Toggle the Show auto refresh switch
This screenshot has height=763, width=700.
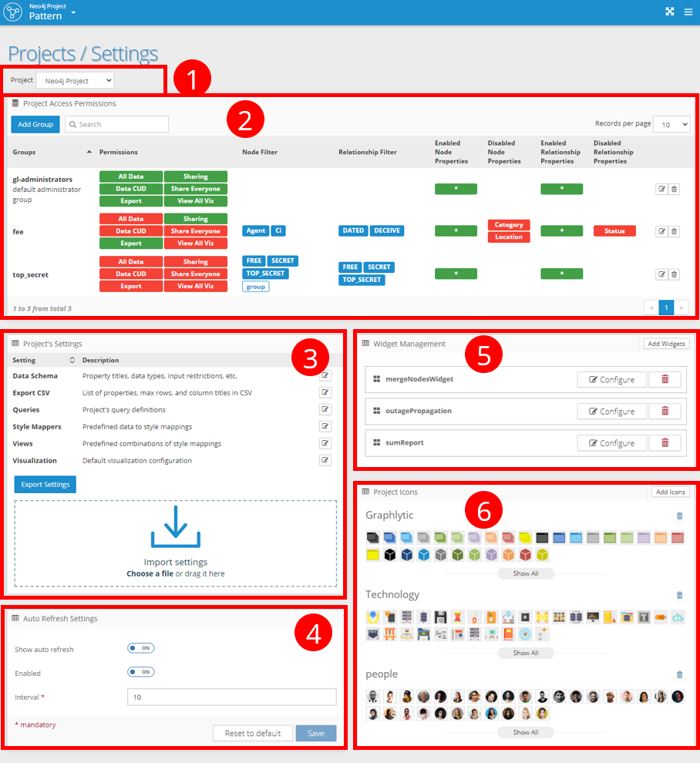pos(141,649)
